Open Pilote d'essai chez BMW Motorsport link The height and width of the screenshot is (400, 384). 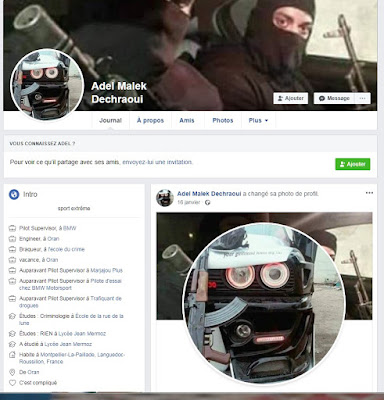70,284
